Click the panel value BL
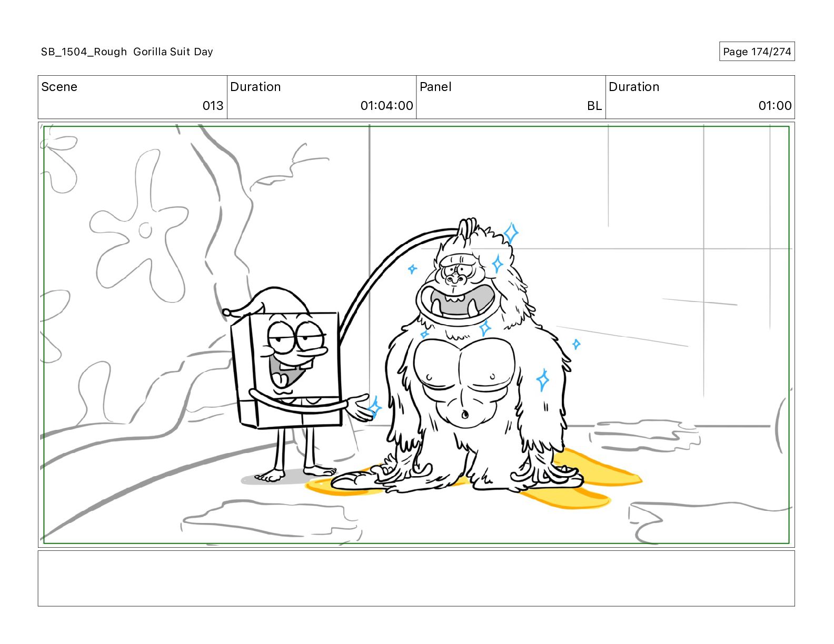The height and width of the screenshot is (644, 834). 594,106
